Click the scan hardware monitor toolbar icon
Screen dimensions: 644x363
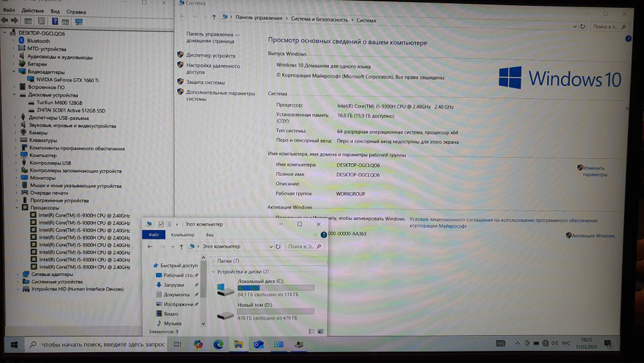click(79, 21)
